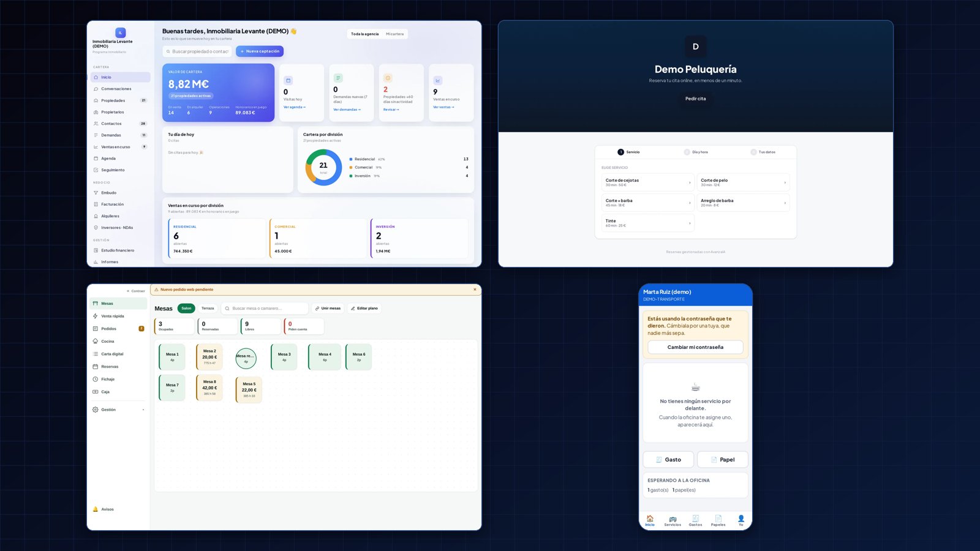Click Cambiar mi contraseña in mobile app

coord(695,347)
